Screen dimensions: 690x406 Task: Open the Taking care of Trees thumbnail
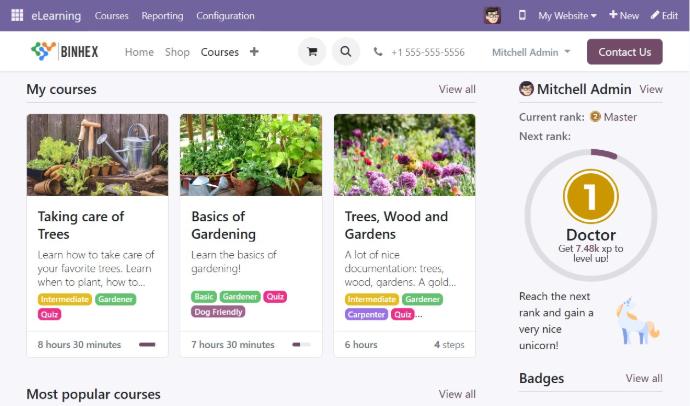[x=97, y=154]
